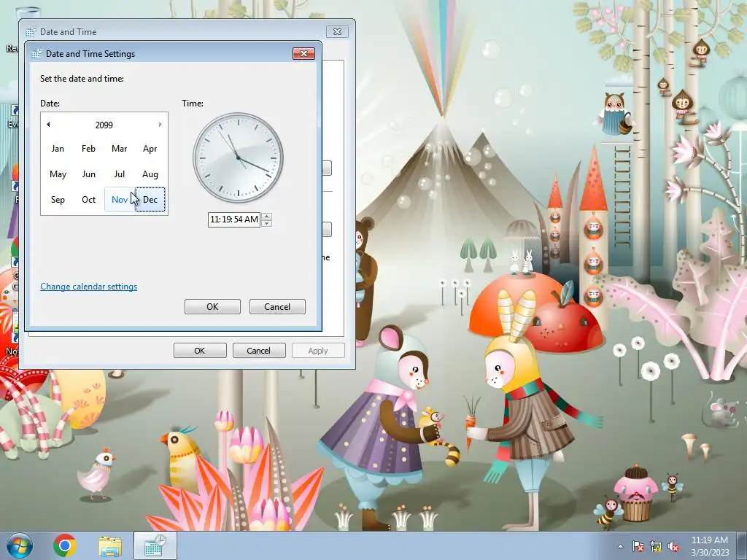
Task: Click OK in the Date and Time window
Action: click(200, 351)
